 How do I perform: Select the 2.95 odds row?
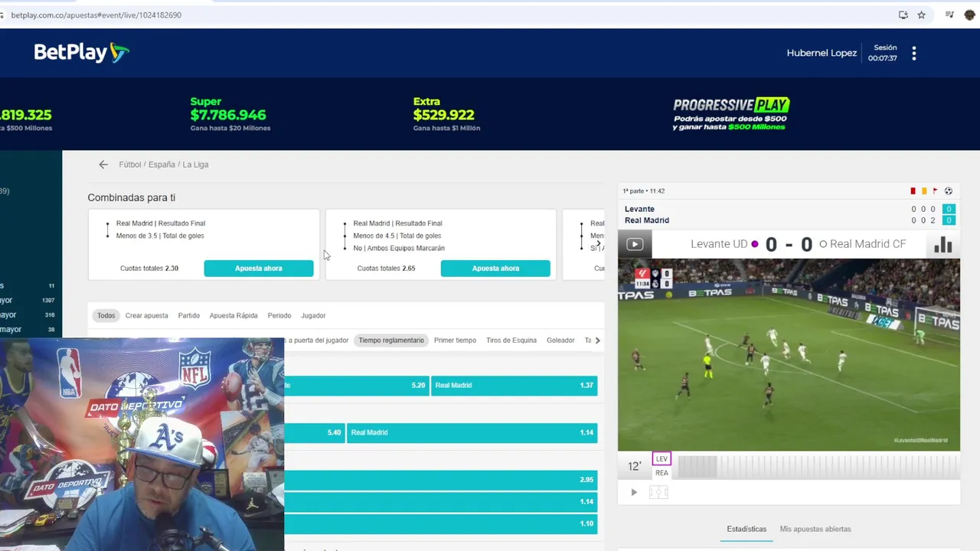click(440, 480)
